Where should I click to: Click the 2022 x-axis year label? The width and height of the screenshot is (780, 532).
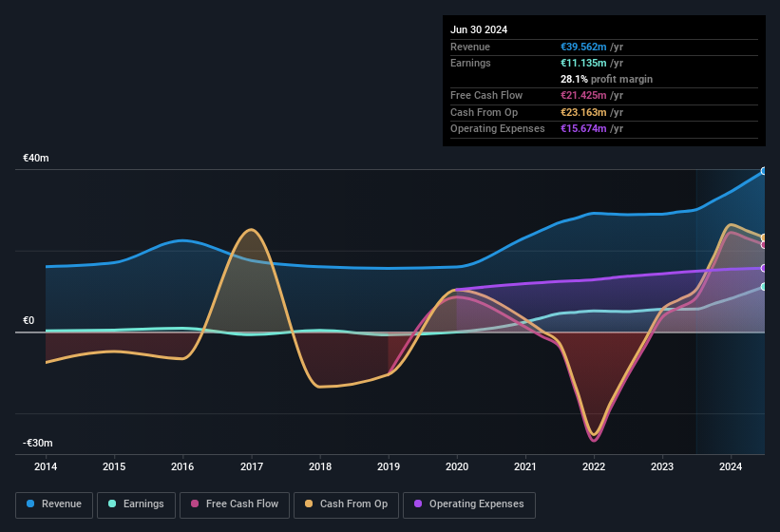594,466
